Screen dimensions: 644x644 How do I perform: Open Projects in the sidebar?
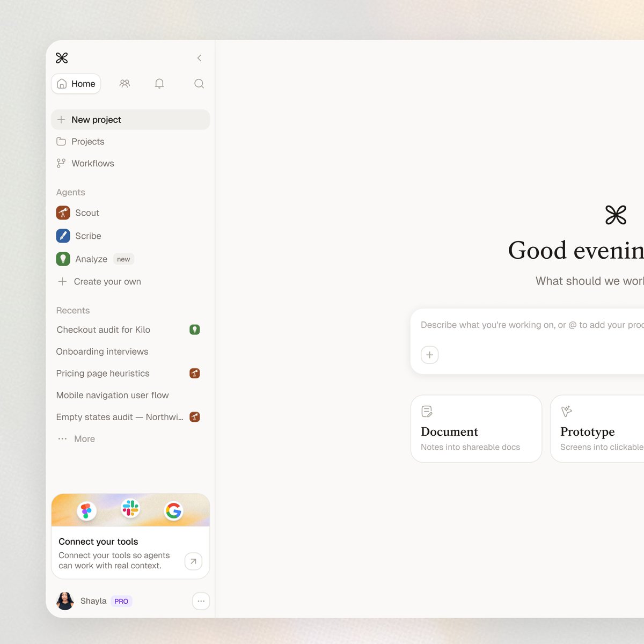(130, 142)
